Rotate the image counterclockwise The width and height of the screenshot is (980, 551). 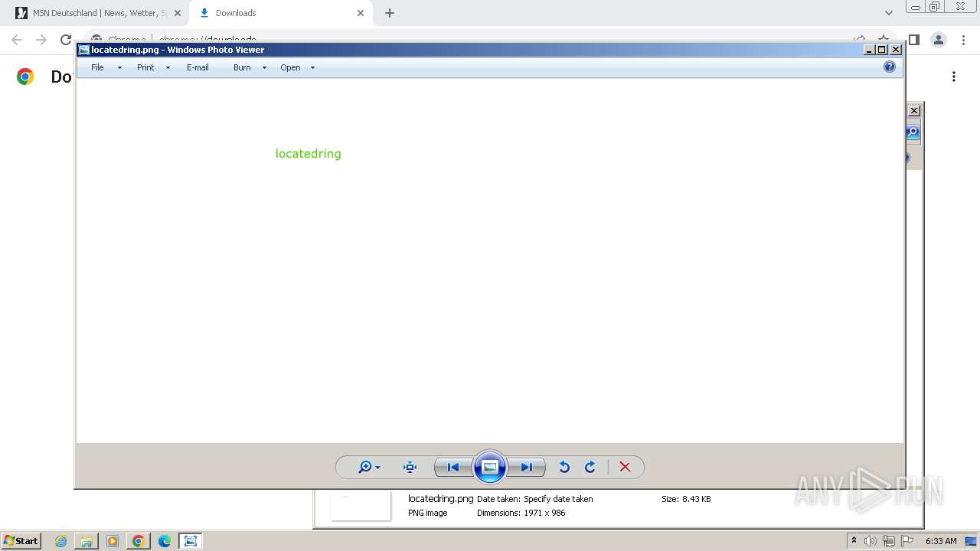564,467
